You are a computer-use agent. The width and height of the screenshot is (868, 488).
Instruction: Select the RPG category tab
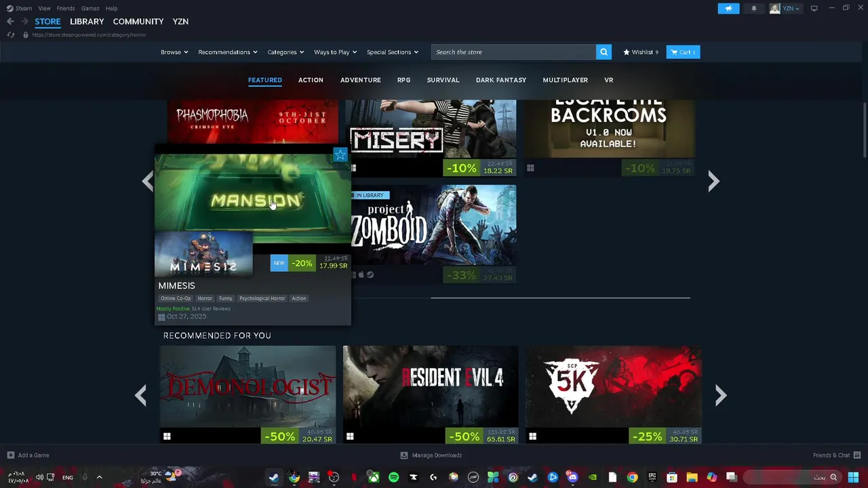[x=403, y=80]
